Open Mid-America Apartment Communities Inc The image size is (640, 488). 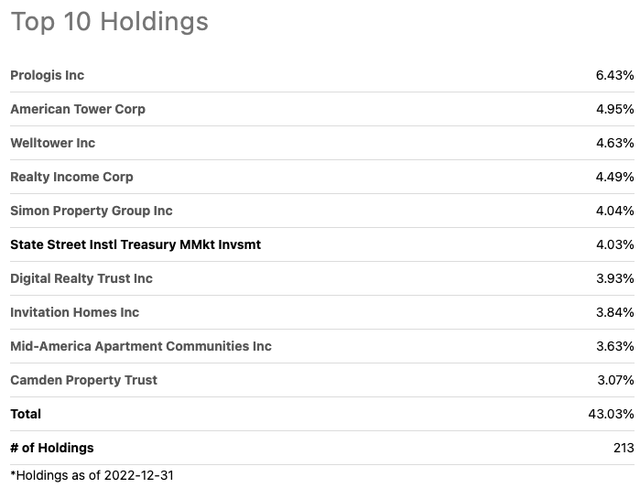(141, 346)
